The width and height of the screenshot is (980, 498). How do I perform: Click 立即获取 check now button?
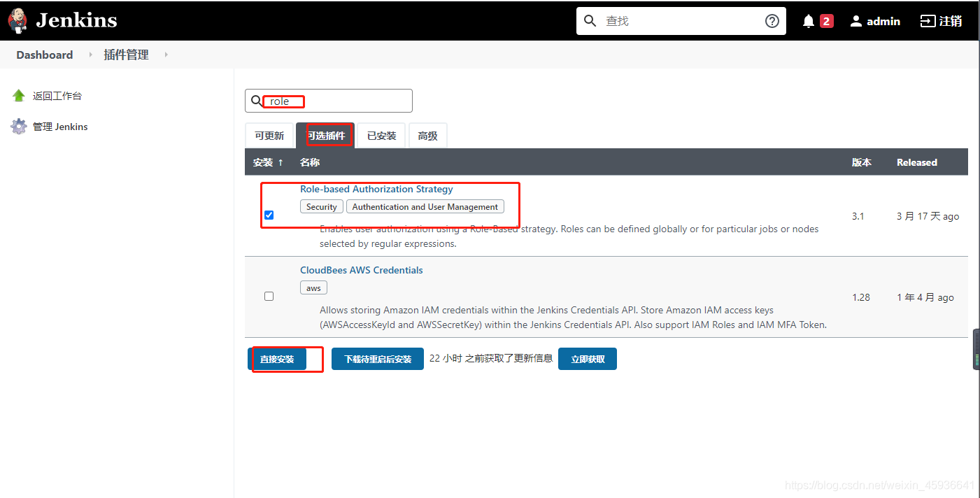pos(588,359)
